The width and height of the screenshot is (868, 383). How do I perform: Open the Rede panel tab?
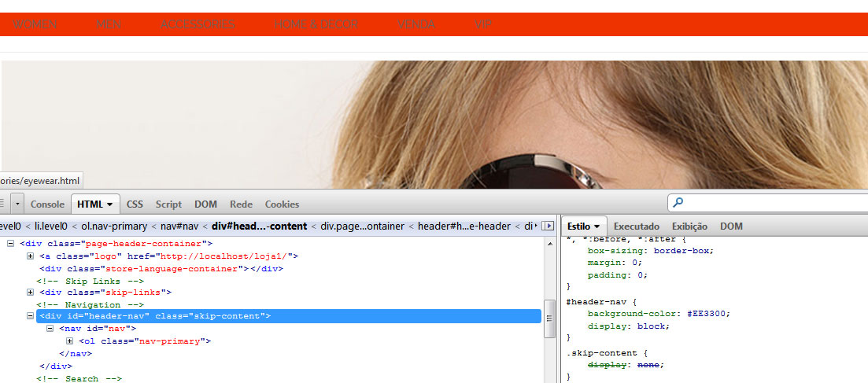tap(241, 204)
